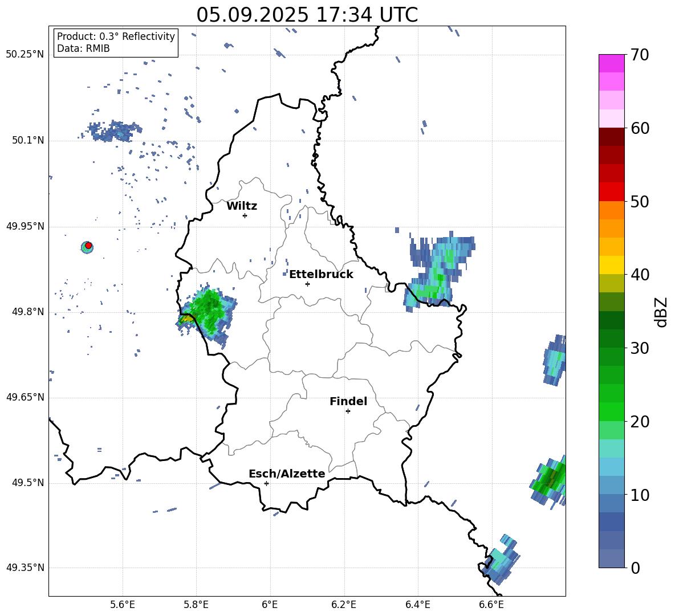675x616 pixels.
Task: Click the title 05.09.2025 17:34 UTC
Action: [307, 15]
